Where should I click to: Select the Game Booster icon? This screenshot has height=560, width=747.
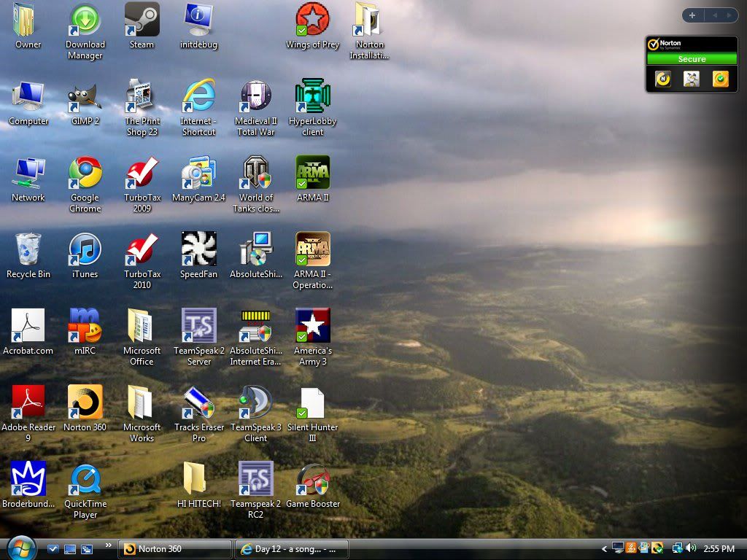click(312, 479)
